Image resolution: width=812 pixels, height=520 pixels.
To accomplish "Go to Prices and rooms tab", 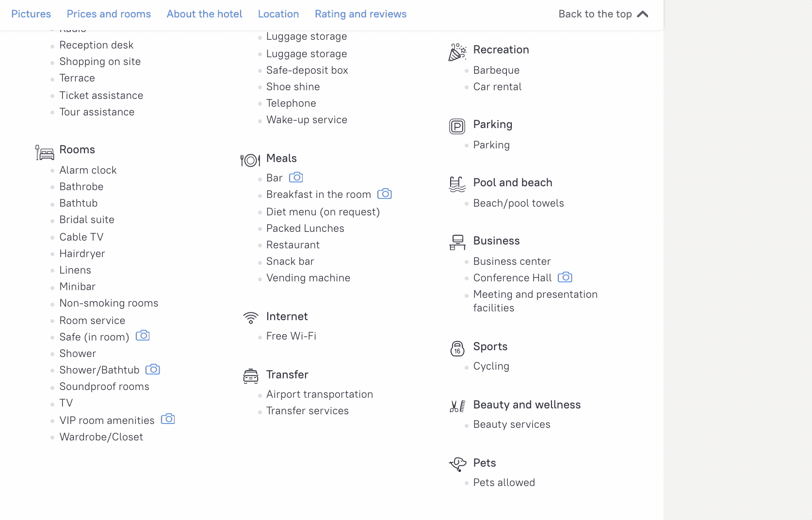I will [x=109, y=14].
